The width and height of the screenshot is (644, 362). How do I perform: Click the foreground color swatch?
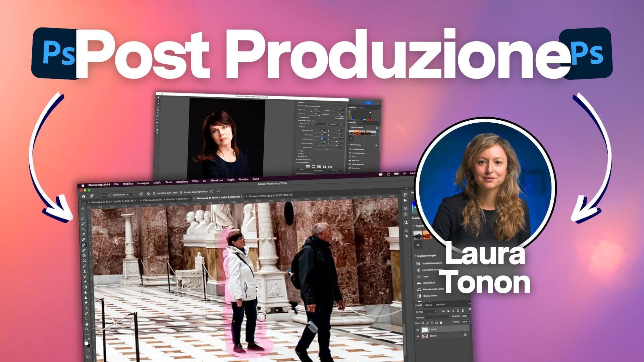(86, 343)
